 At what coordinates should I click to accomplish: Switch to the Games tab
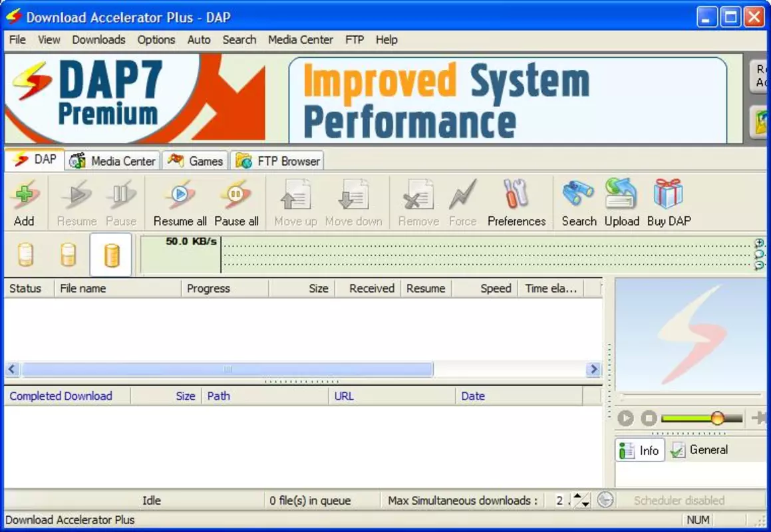195,161
